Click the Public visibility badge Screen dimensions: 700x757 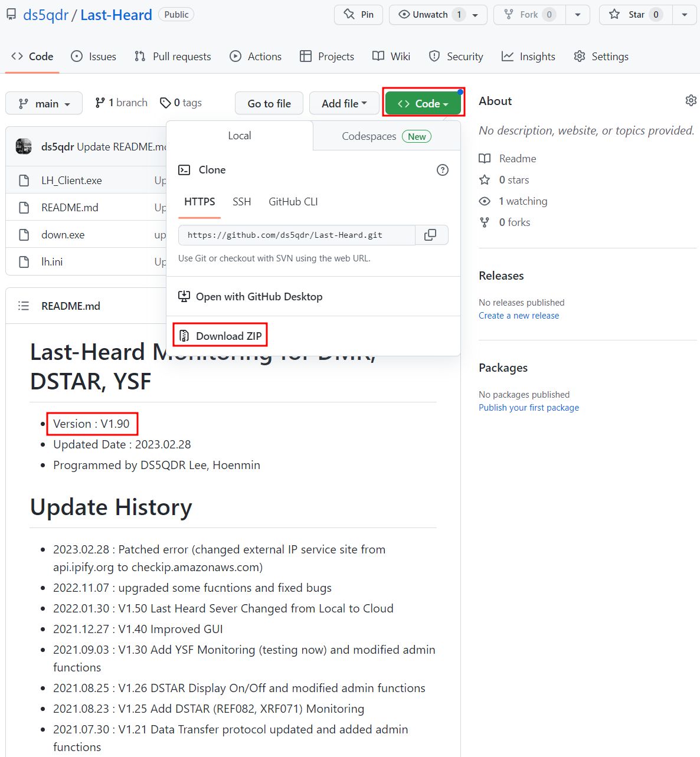176,14
